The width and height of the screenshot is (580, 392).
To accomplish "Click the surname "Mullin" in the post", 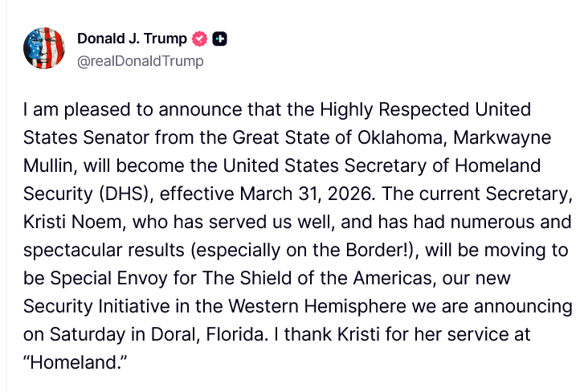I will (x=50, y=165).
